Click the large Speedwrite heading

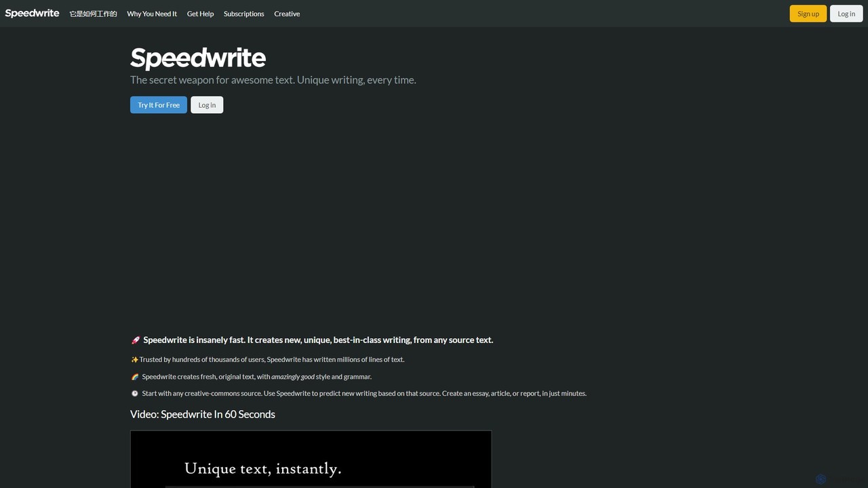click(x=198, y=58)
